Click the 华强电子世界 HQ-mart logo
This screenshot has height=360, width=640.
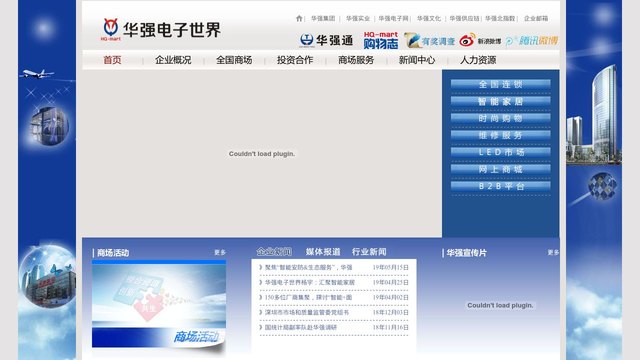(x=160, y=29)
